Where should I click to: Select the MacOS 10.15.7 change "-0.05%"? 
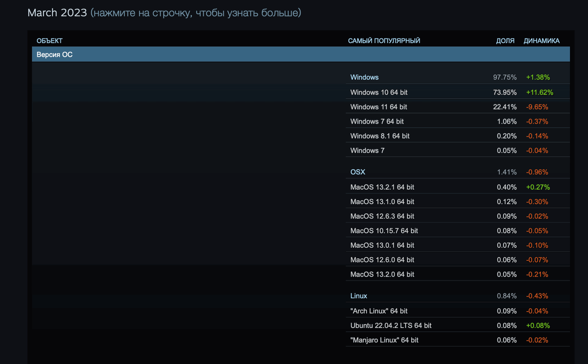(537, 231)
